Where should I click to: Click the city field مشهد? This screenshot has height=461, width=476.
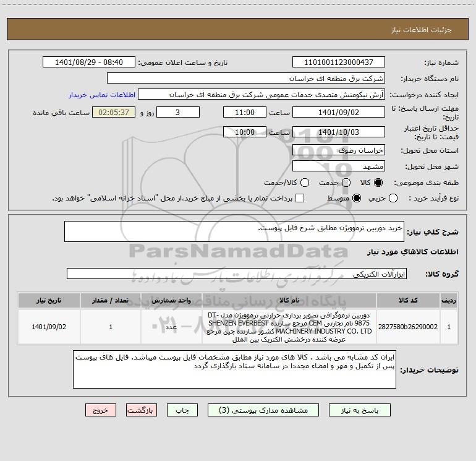(339, 166)
